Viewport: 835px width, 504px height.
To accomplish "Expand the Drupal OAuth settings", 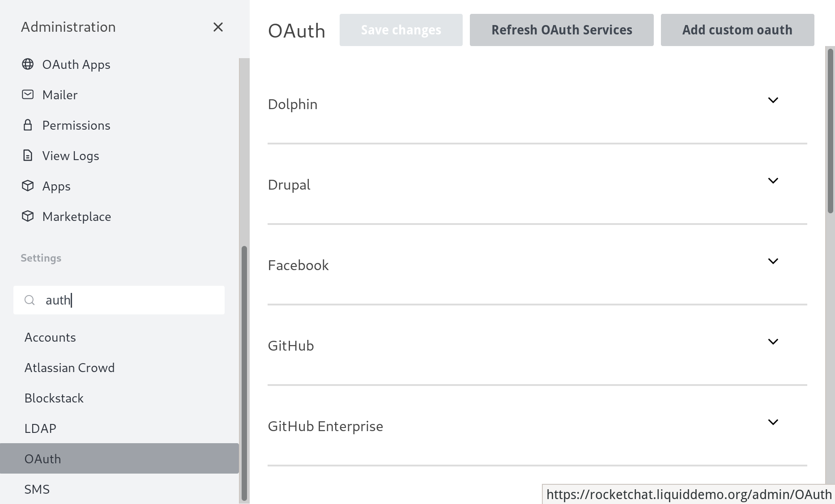I will [773, 181].
